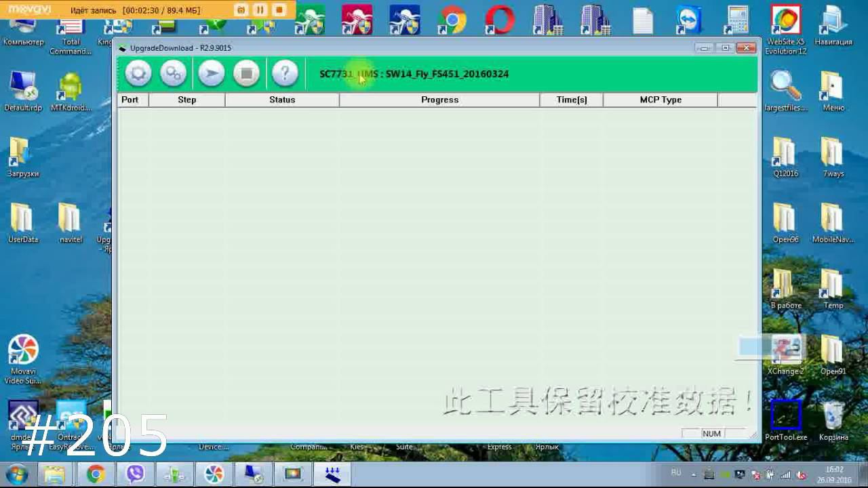
Task: Show hidden tray icons arrow
Action: (x=694, y=474)
